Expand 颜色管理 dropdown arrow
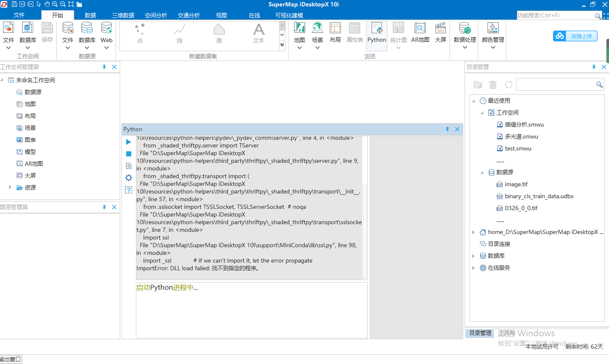This screenshot has width=609, height=364. [493, 47]
